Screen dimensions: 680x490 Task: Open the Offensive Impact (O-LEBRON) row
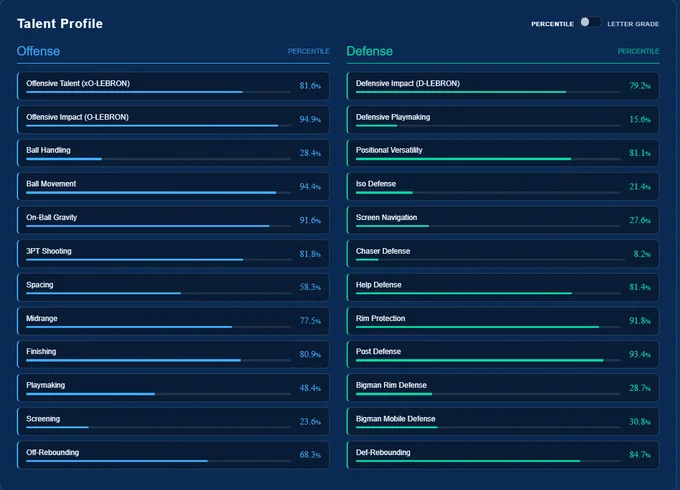(x=173, y=119)
